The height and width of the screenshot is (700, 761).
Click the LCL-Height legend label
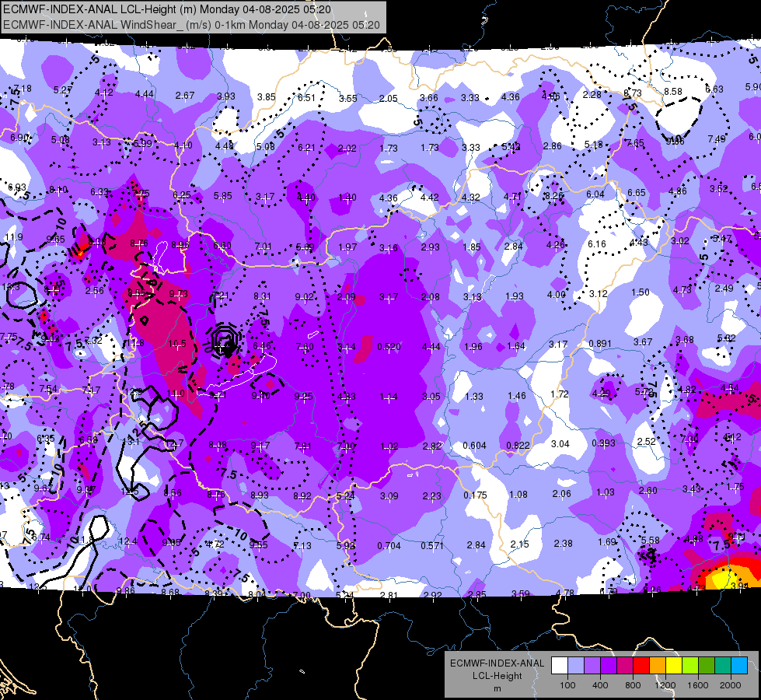(x=497, y=676)
